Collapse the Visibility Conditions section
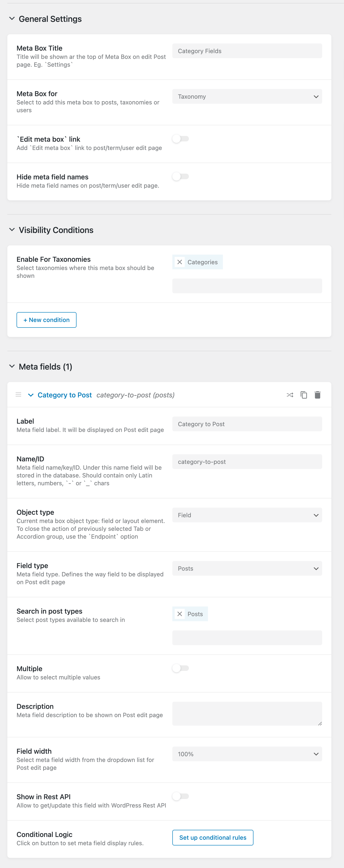 pos(12,230)
